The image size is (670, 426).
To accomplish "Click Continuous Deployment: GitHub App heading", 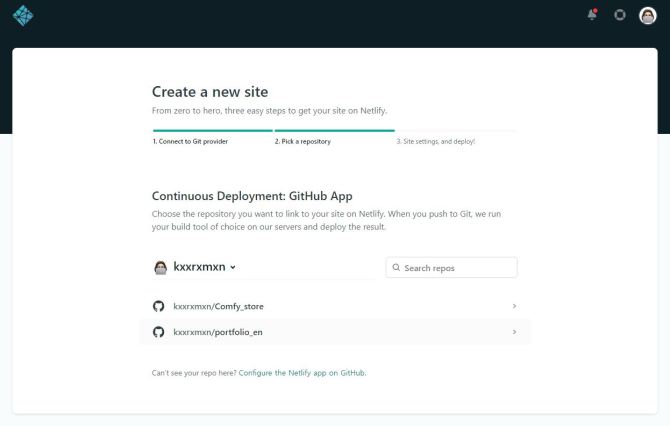I will pos(252,196).
